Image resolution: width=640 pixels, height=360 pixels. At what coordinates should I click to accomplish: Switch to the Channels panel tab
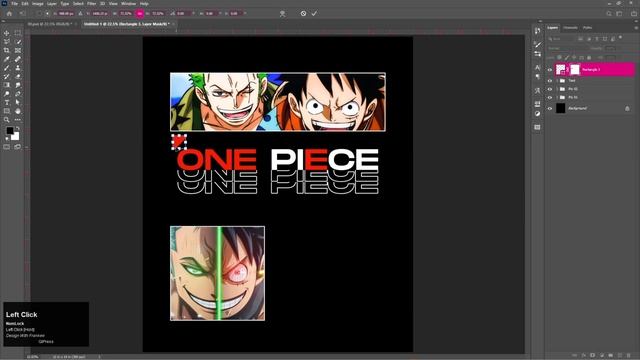[570, 28]
